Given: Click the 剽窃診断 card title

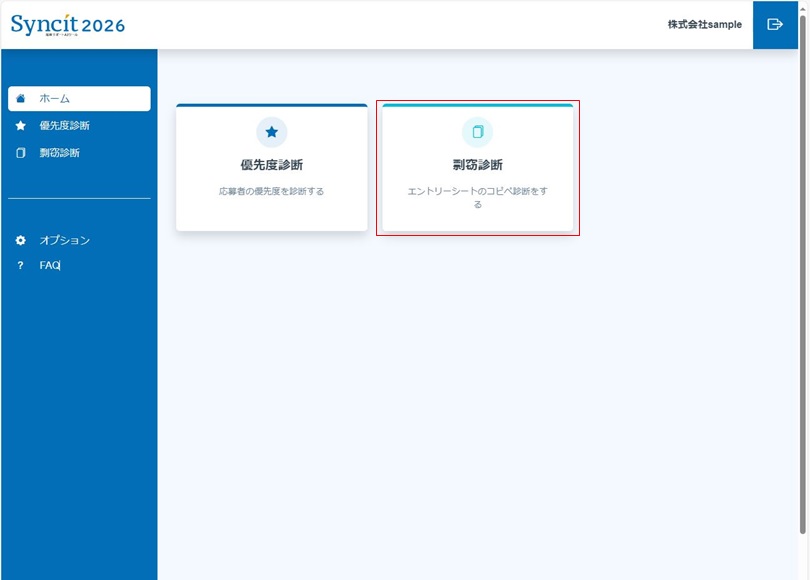Looking at the screenshot, I should 477,165.
